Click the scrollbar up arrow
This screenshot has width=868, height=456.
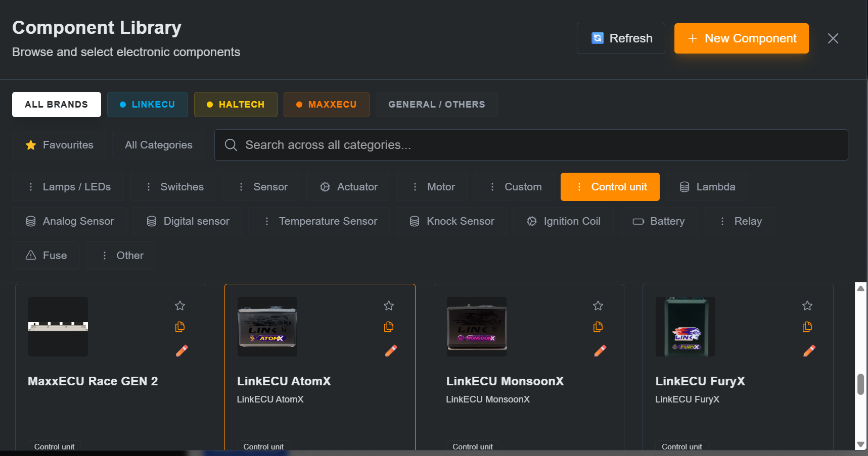point(860,288)
